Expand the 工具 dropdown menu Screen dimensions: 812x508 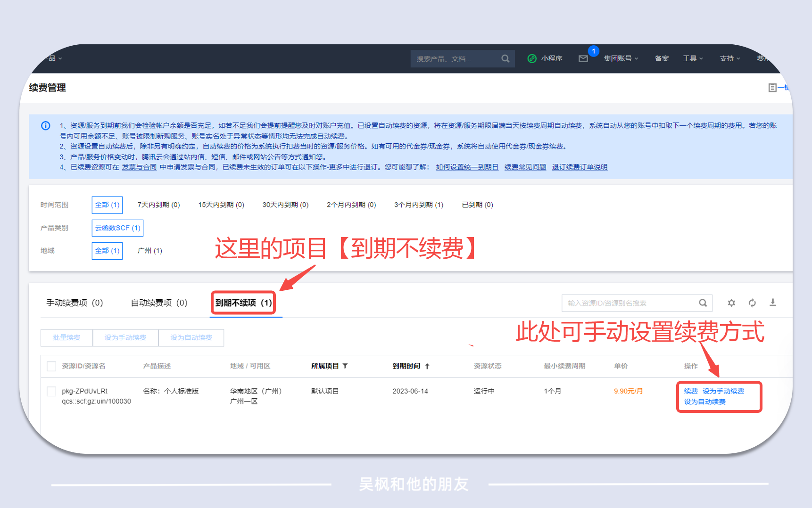(693, 58)
